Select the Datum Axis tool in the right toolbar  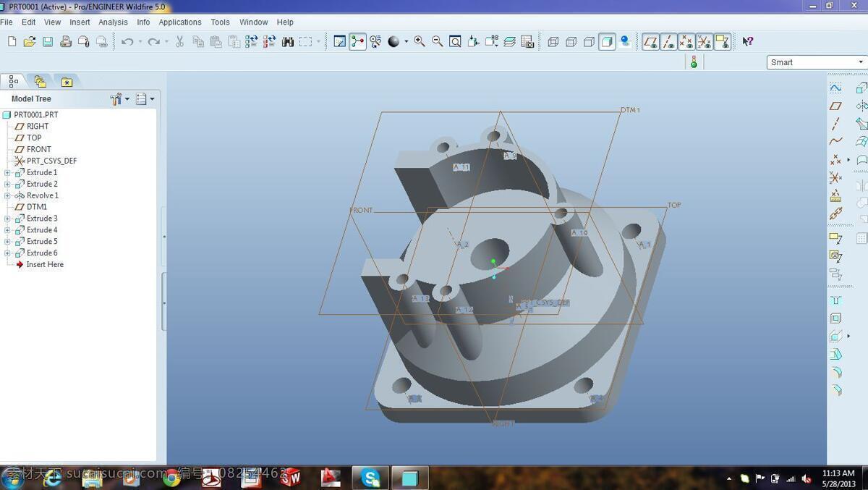(x=835, y=124)
